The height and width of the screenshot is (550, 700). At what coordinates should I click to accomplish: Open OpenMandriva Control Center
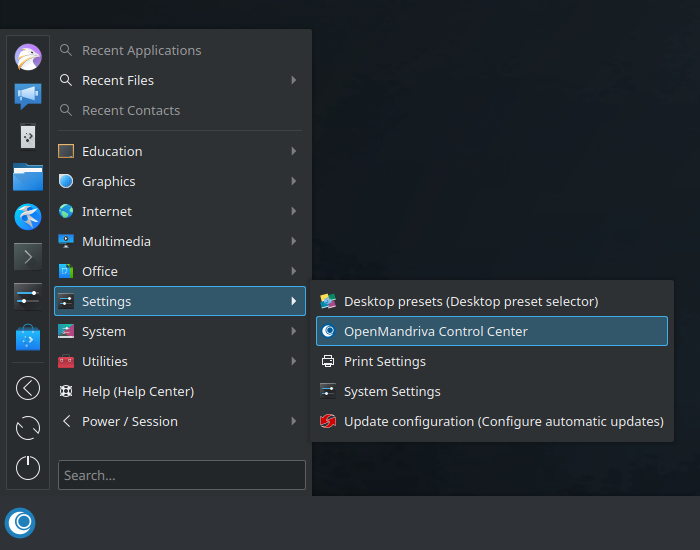pyautogui.click(x=492, y=331)
